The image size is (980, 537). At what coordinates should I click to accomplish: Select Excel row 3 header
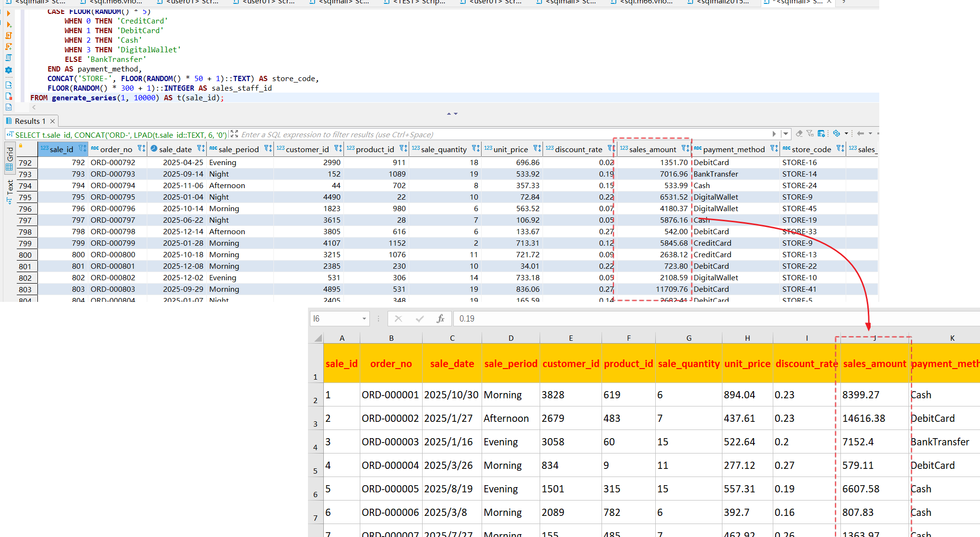[x=316, y=418]
